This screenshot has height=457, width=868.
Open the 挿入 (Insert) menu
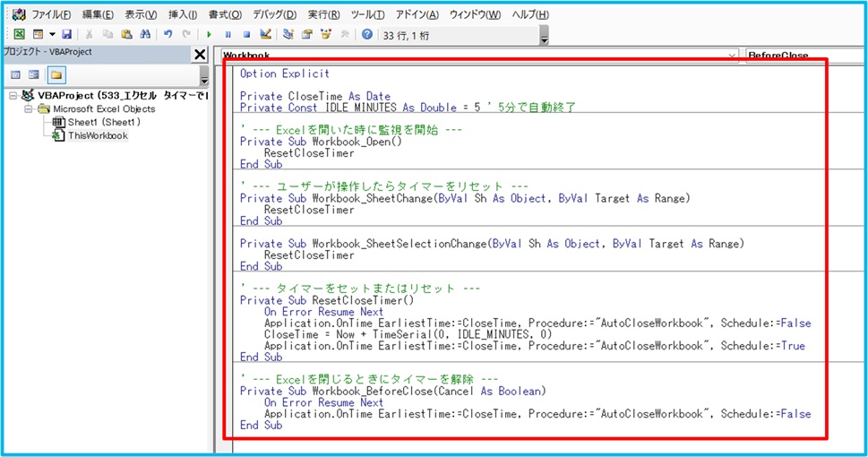tap(183, 14)
